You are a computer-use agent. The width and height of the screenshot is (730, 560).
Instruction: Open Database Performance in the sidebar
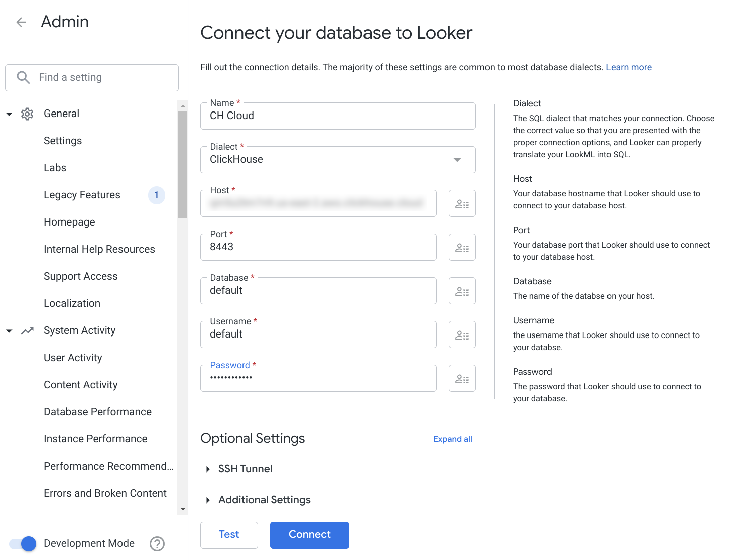[97, 411]
